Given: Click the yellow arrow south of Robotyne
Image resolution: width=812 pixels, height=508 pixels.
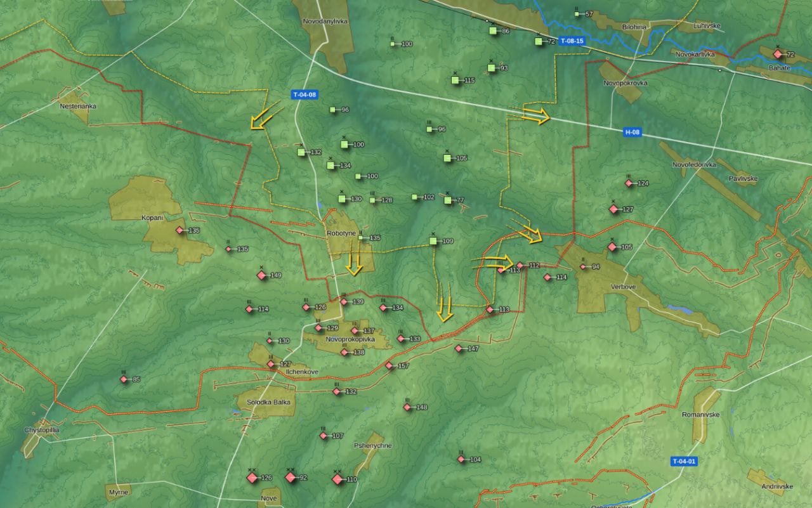Looking at the screenshot, I should click(x=354, y=261).
